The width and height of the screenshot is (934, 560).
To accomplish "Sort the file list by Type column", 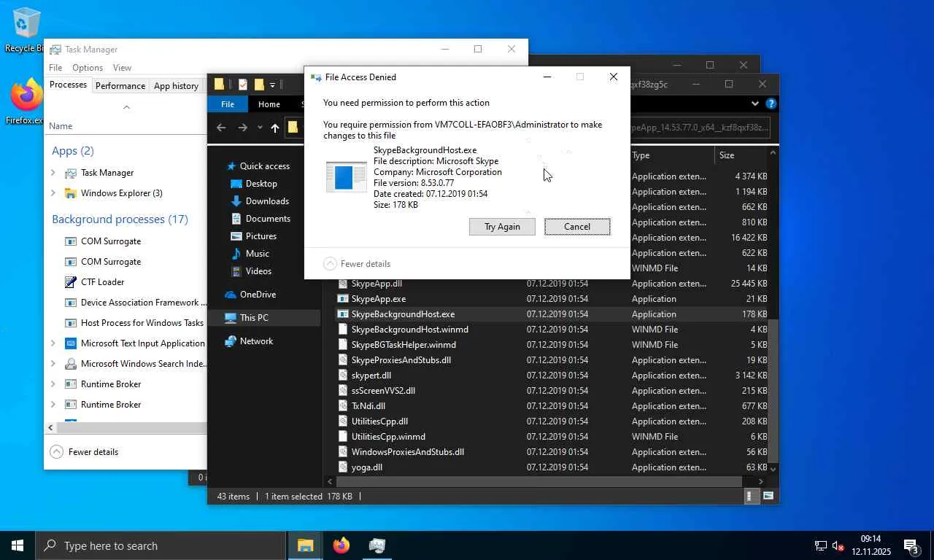I will (x=671, y=155).
